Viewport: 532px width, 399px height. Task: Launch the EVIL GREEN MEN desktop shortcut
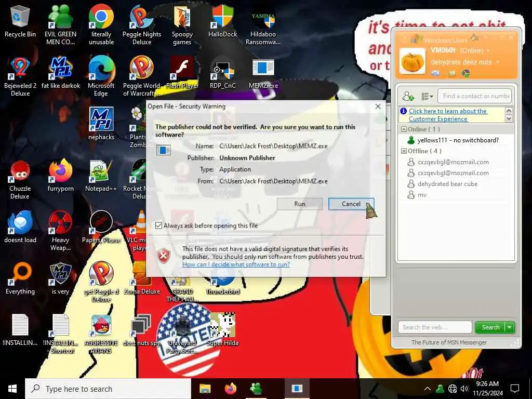[x=60, y=24]
